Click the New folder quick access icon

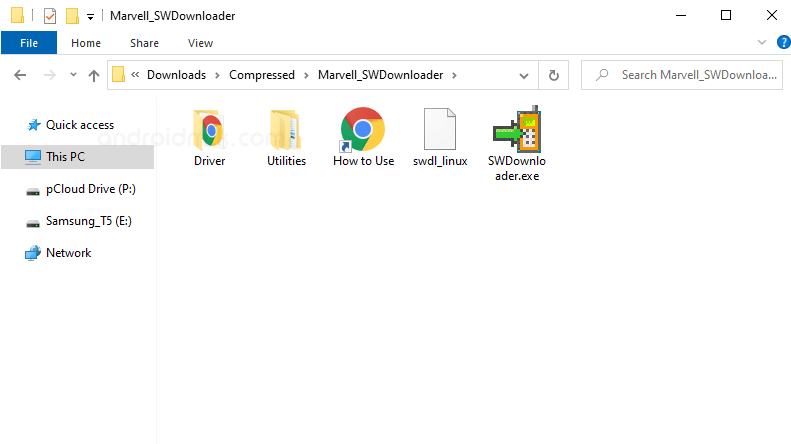tap(72, 16)
